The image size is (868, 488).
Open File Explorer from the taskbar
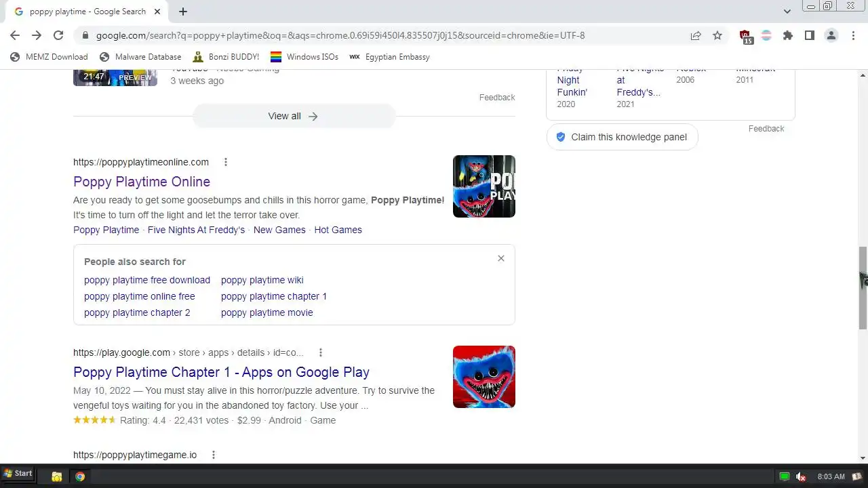[57, 476]
